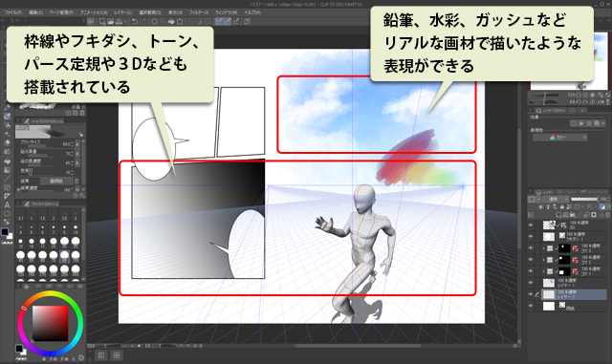Click the trash icon to delete the layer
The image size is (612, 364).
point(608,215)
